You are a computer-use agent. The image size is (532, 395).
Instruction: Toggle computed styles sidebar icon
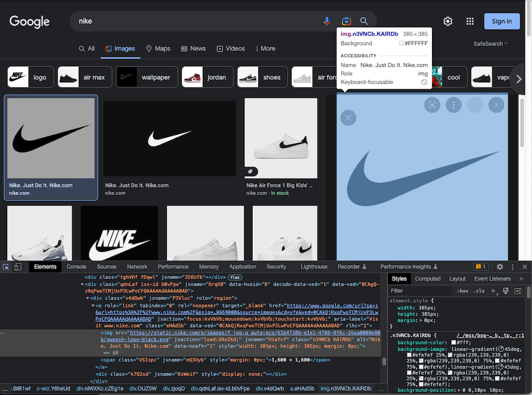(x=518, y=291)
